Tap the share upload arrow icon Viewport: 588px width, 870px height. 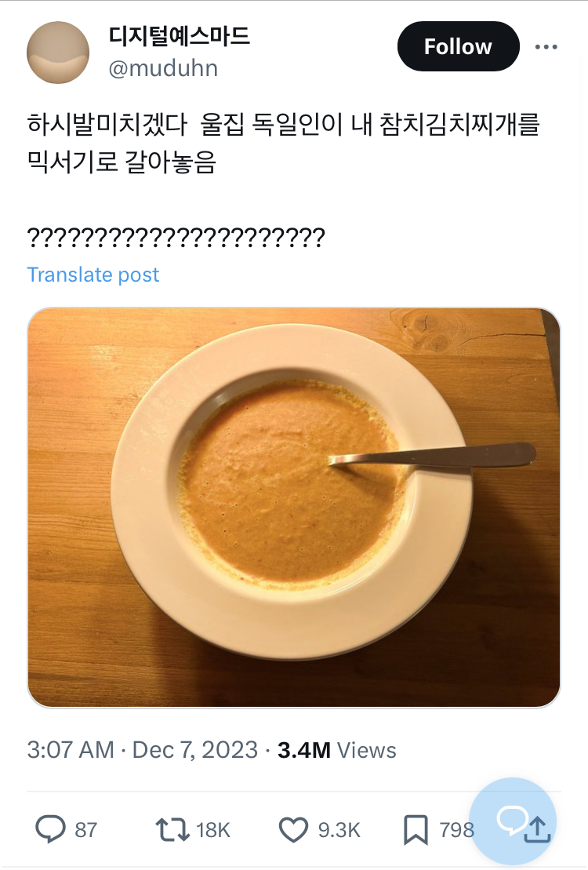tap(537, 831)
